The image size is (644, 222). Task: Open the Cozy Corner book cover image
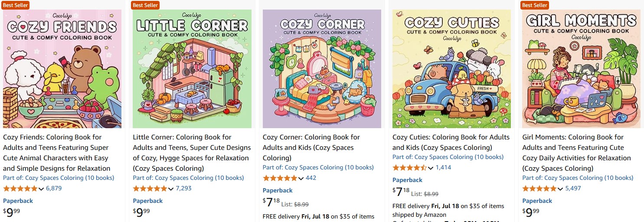point(322,69)
